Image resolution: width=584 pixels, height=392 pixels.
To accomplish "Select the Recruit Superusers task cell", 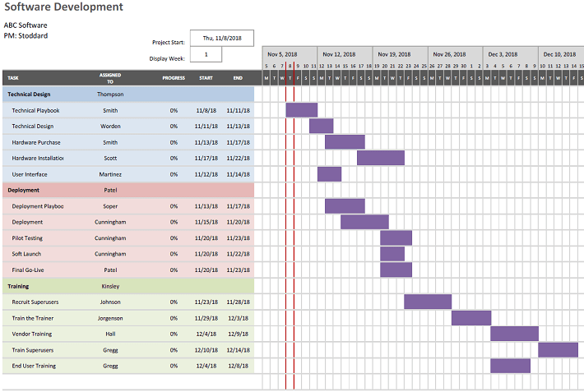I will (35, 302).
